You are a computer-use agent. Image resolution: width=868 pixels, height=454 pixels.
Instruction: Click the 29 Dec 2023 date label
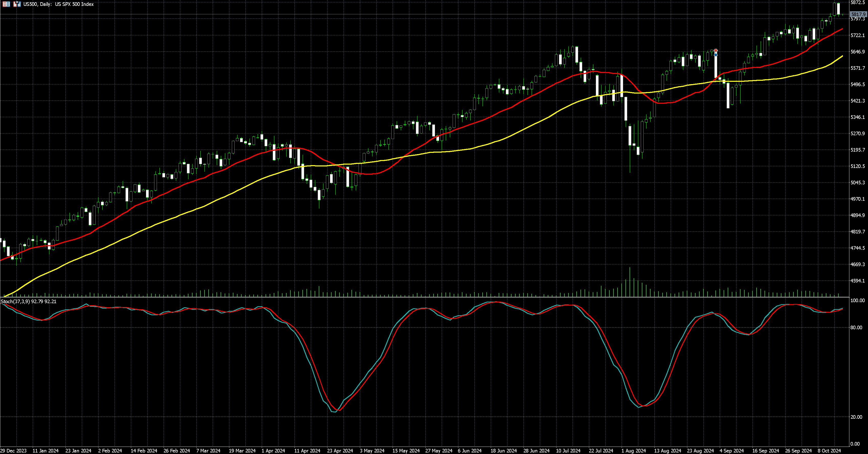(14, 451)
